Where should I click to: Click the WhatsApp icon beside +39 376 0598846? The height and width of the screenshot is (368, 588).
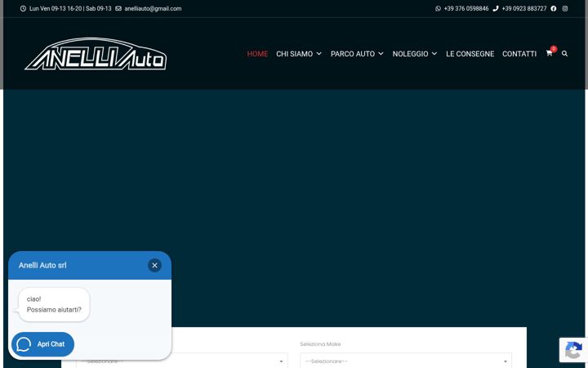tap(438, 9)
